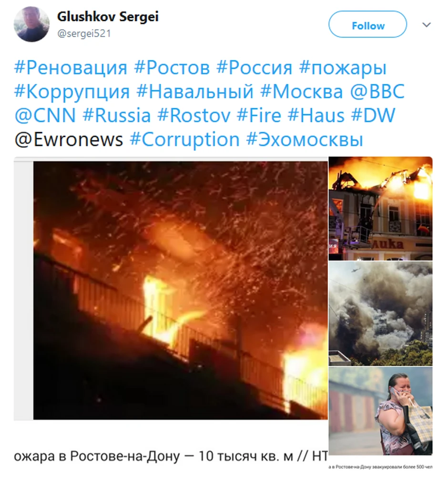Open the #Rostov hashtag
Image resolution: width=448 pixels, height=478 pixels.
click(194, 115)
